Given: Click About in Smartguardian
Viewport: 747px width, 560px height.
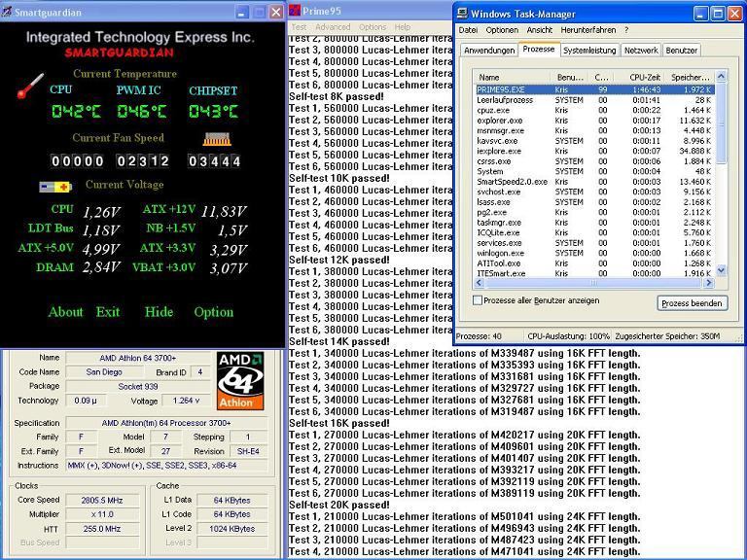Looking at the screenshot, I should (x=66, y=312).
